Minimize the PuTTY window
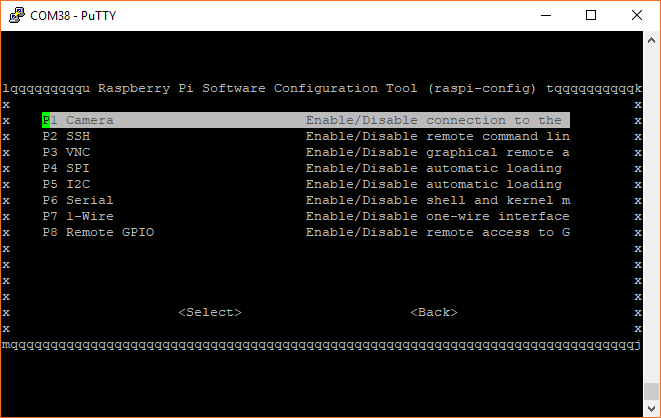This screenshot has height=418, width=661. [546, 16]
